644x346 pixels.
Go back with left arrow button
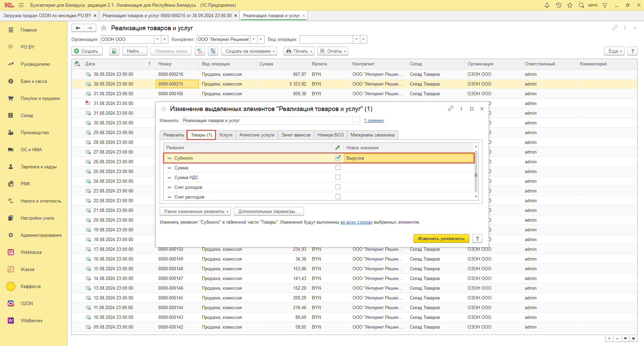click(x=78, y=28)
